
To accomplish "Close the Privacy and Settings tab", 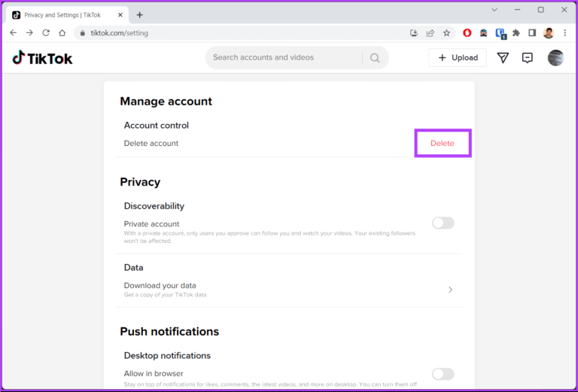I will [120, 15].
